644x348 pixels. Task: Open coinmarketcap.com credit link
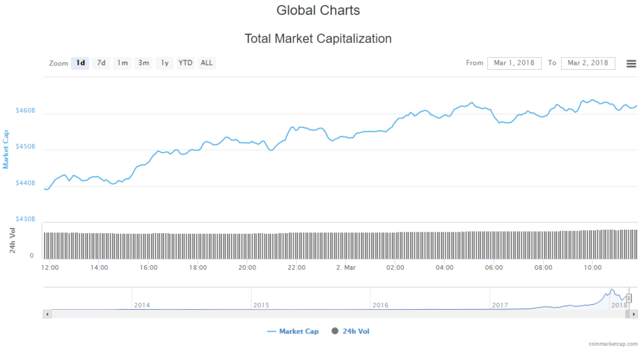(613, 344)
